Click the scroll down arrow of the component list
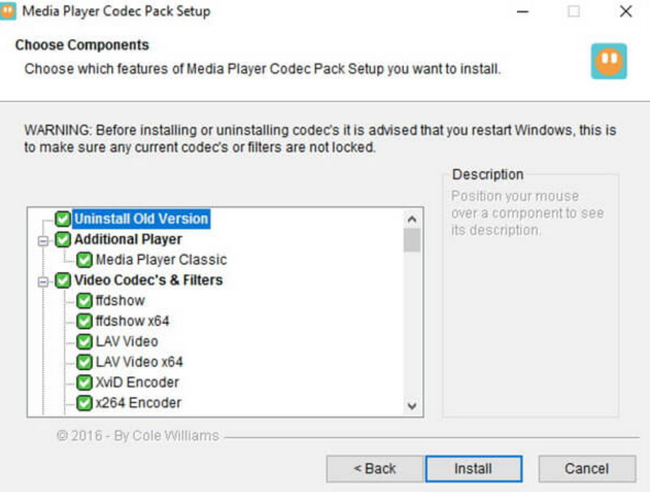Viewport: 650px width, 492px height. (411, 406)
